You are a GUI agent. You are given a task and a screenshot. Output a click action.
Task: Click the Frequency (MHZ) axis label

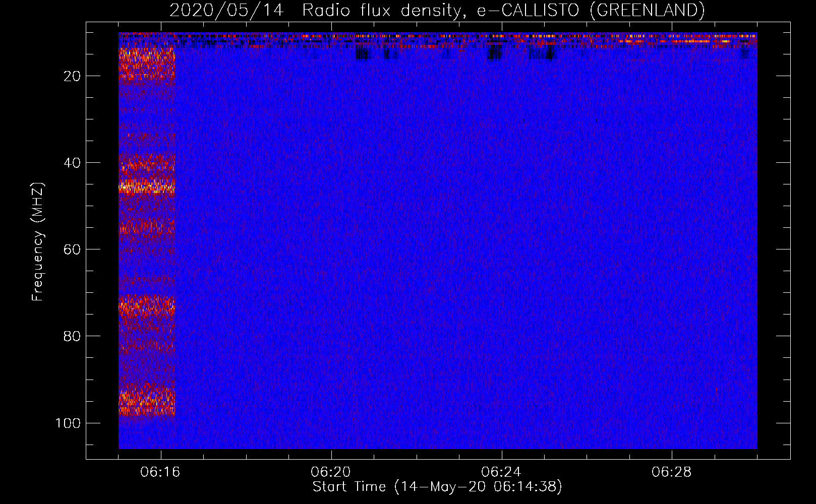(x=38, y=242)
